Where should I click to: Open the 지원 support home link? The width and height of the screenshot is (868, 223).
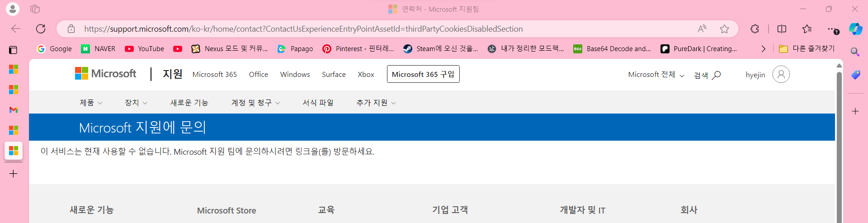[x=173, y=74]
